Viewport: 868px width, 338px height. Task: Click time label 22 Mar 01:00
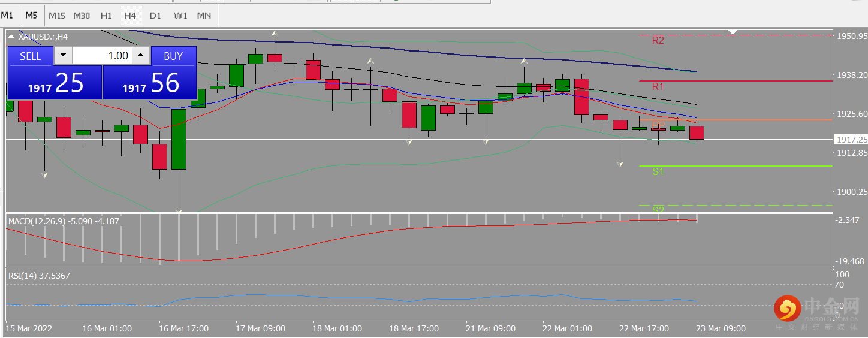click(567, 328)
